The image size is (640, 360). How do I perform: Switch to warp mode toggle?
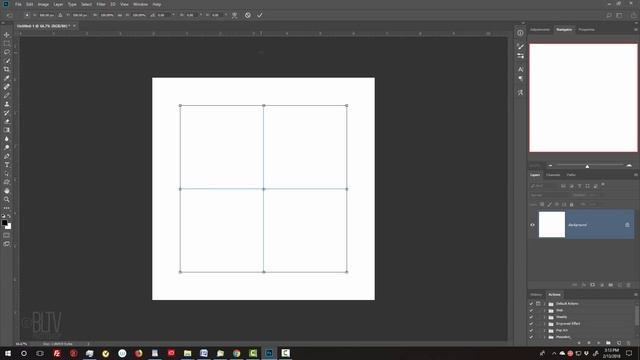point(234,15)
